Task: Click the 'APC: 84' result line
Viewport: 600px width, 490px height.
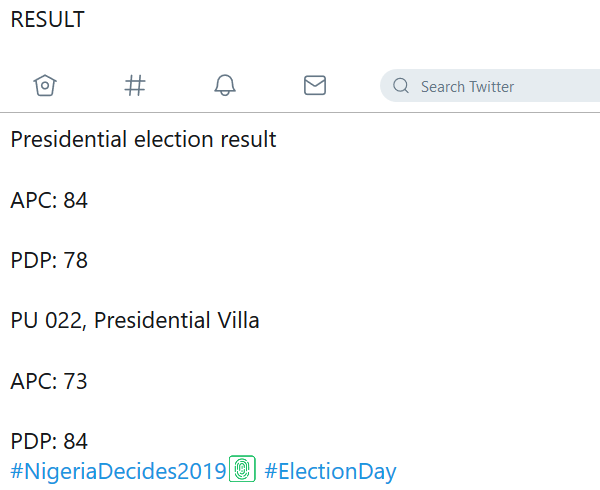Action: (x=49, y=201)
